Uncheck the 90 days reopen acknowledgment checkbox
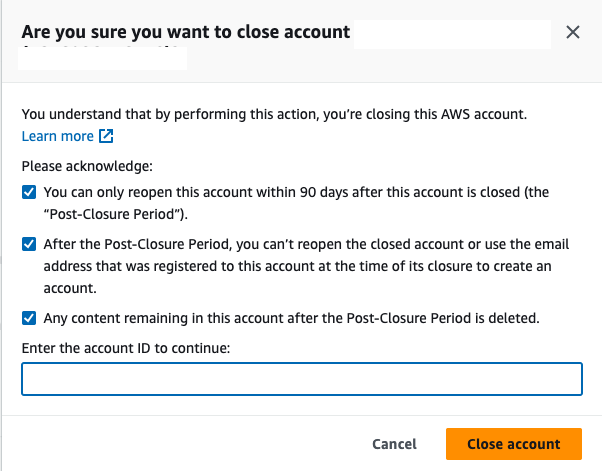This screenshot has width=602, height=471. pyautogui.click(x=29, y=191)
